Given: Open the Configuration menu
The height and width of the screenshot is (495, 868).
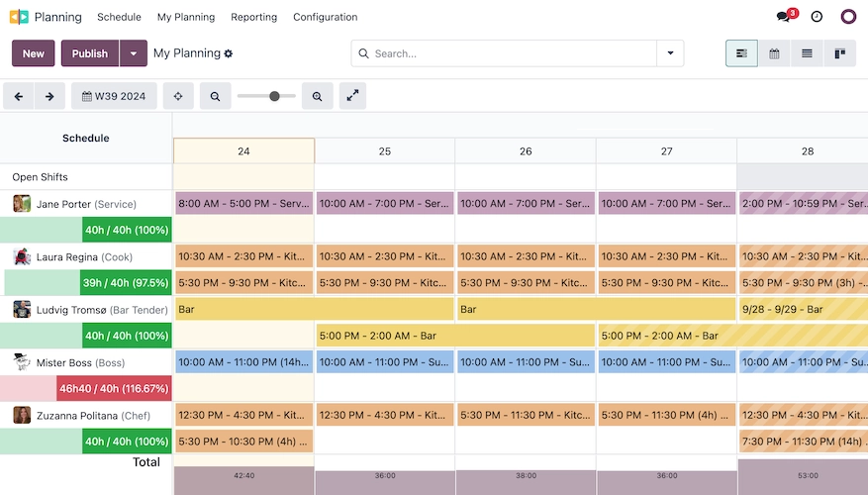Looking at the screenshot, I should (x=325, y=17).
